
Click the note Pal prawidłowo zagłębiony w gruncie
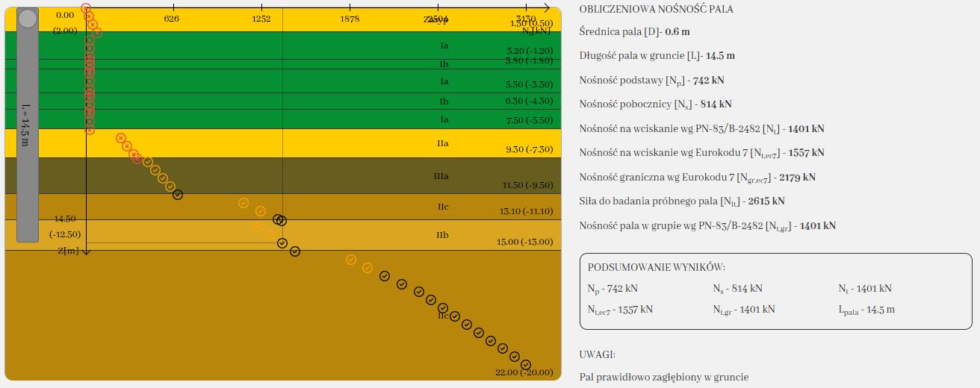(663, 378)
